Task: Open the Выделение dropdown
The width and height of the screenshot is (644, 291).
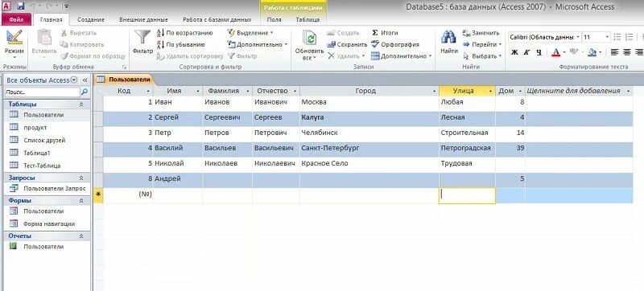Action: click(250, 33)
